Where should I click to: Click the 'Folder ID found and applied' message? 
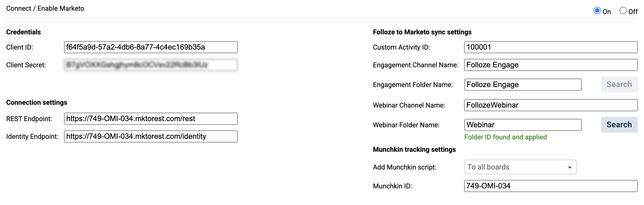[x=505, y=137]
